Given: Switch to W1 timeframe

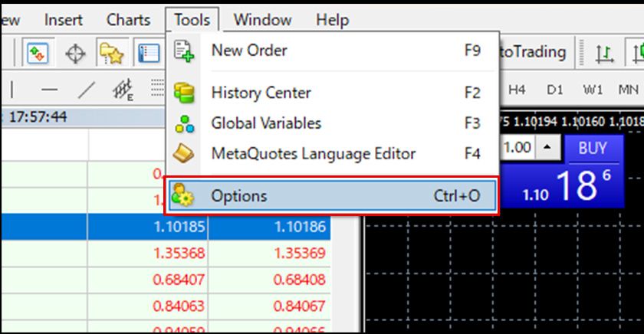Looking at the screenshot, I should point(593,90).
